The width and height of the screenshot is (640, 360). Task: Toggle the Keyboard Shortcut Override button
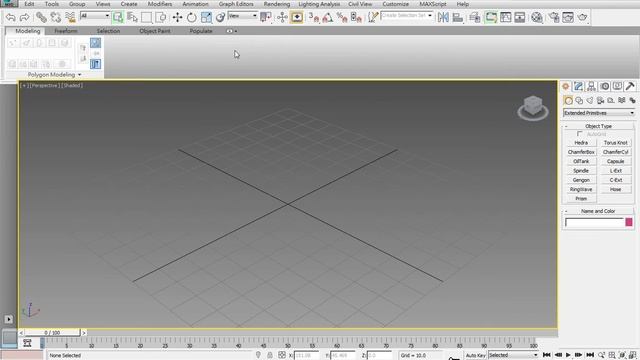297,17
